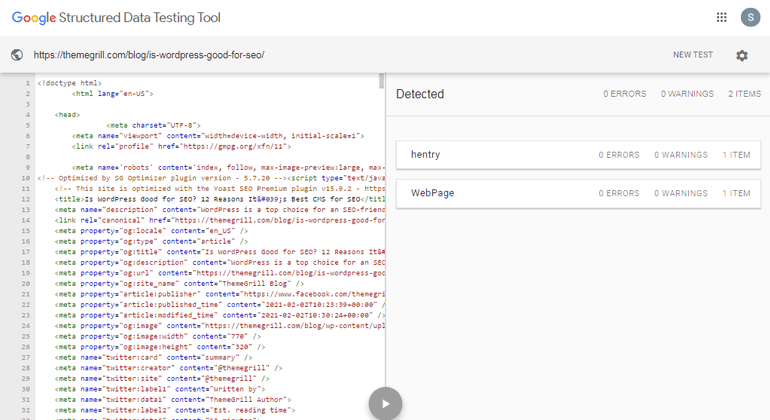The height and width of the screenshot is (420, 770).
Task: Click line number 10 in the gutter
Action: click(26, 178)
